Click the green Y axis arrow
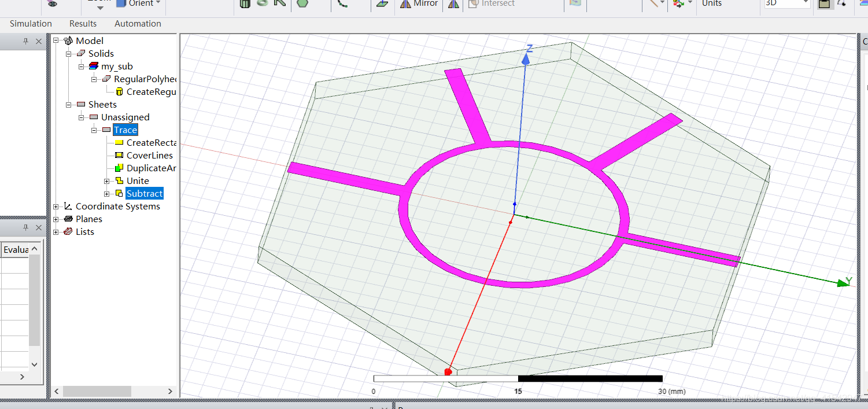This screenshot has width=868, height=409. click(x=843, y=283)
